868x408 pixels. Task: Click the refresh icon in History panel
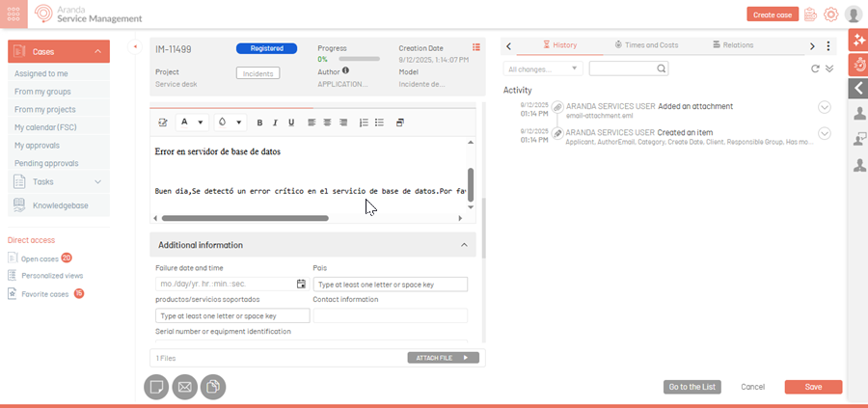tap(815, 69)
